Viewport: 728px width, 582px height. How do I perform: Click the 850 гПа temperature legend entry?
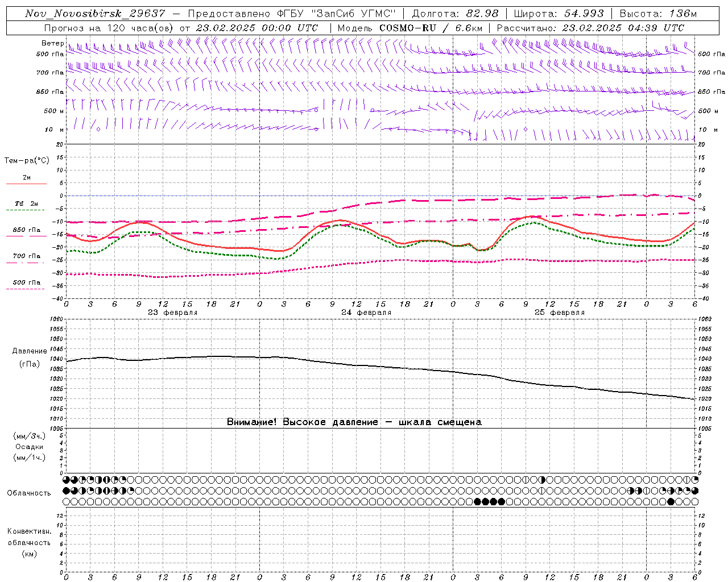[x=27, y=230]
